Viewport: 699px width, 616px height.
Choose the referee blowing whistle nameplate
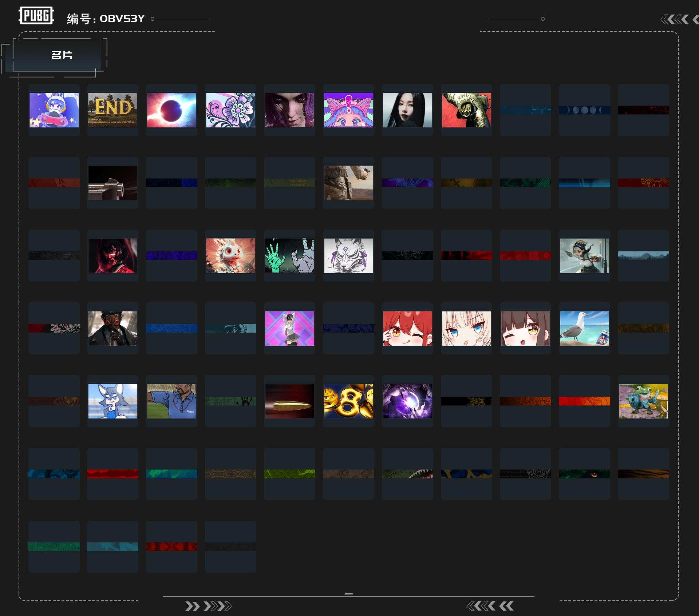click(x=171, y=401)
